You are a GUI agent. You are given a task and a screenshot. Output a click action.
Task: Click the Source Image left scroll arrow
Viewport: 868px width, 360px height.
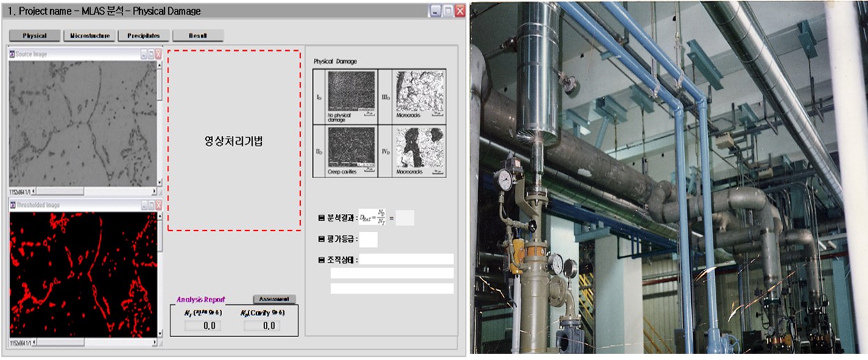(34, 191)
